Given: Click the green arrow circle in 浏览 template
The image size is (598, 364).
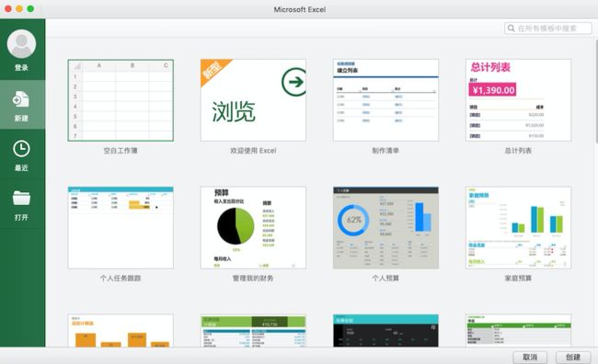Looking at the screenshot, I should [x=294, y=82].
